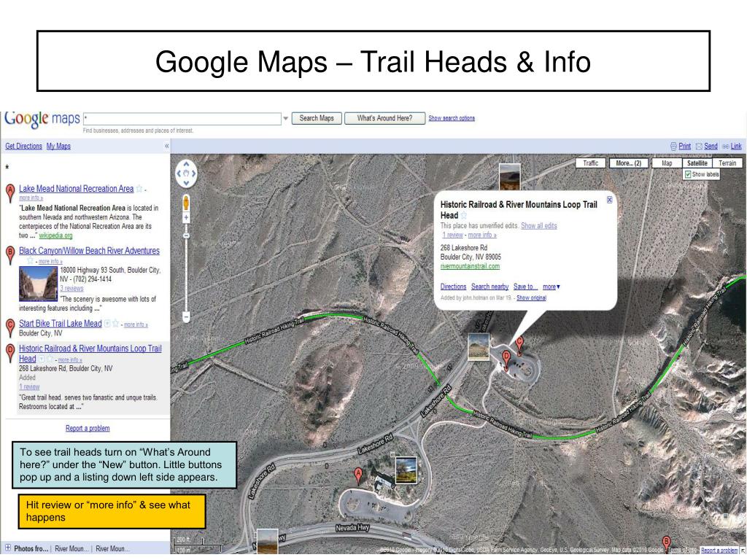
Task: Open Black Canyon/Willow Beach River Adventures link
Action: click(90, 251)
